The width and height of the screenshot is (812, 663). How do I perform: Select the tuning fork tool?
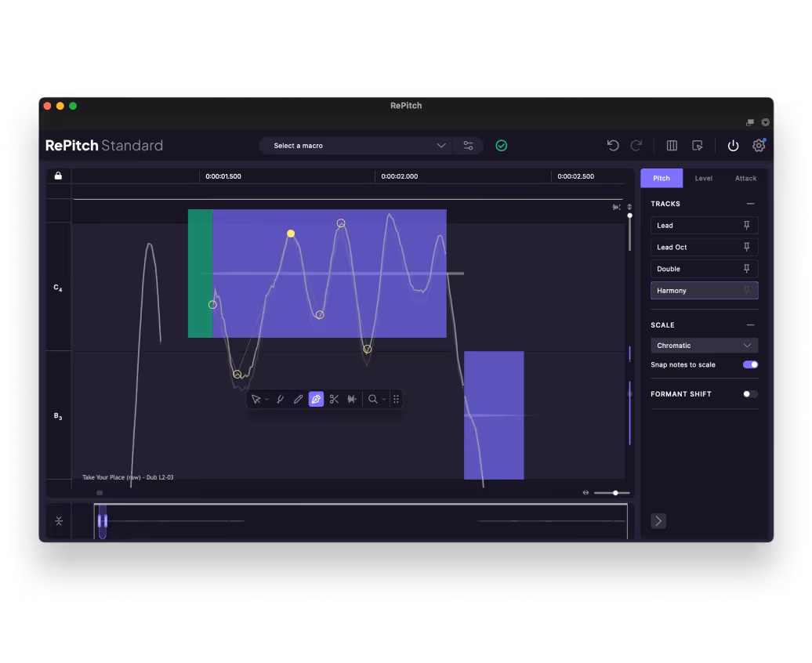(280, 399)
